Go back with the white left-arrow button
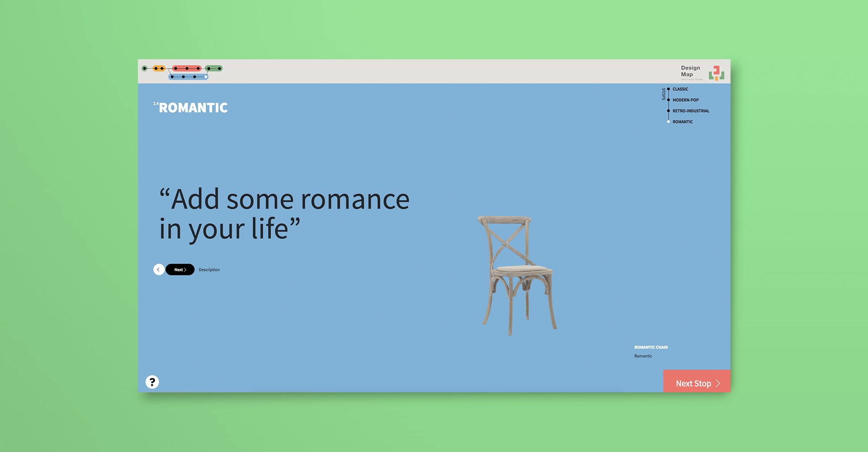This screenshot has width=868, height=452. coord(159,269)
